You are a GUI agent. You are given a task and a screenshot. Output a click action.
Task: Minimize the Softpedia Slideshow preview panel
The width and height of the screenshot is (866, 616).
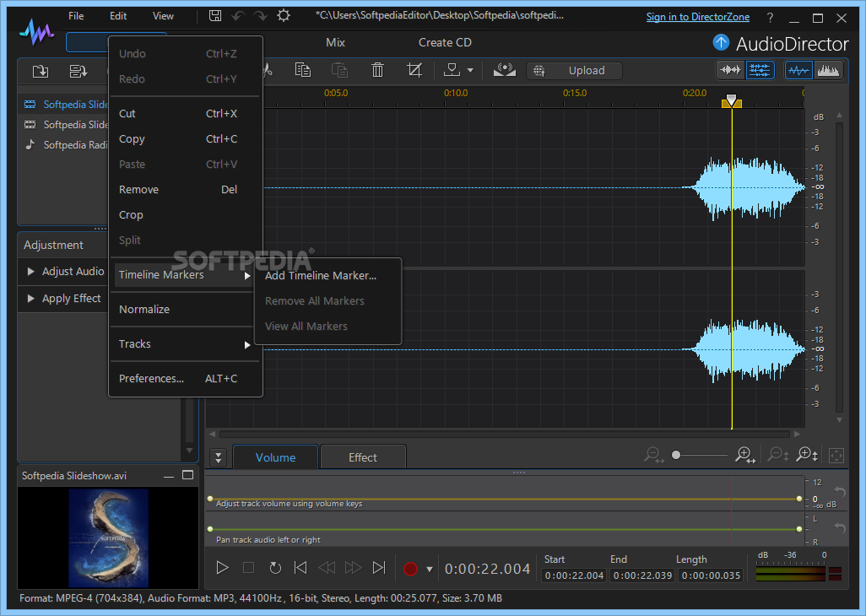tap(169, 476)
